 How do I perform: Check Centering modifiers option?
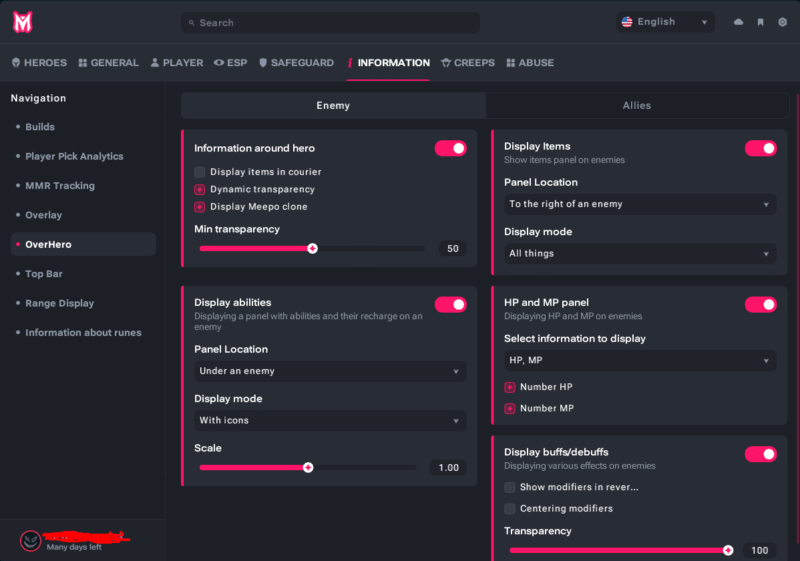tap(510, 509)
